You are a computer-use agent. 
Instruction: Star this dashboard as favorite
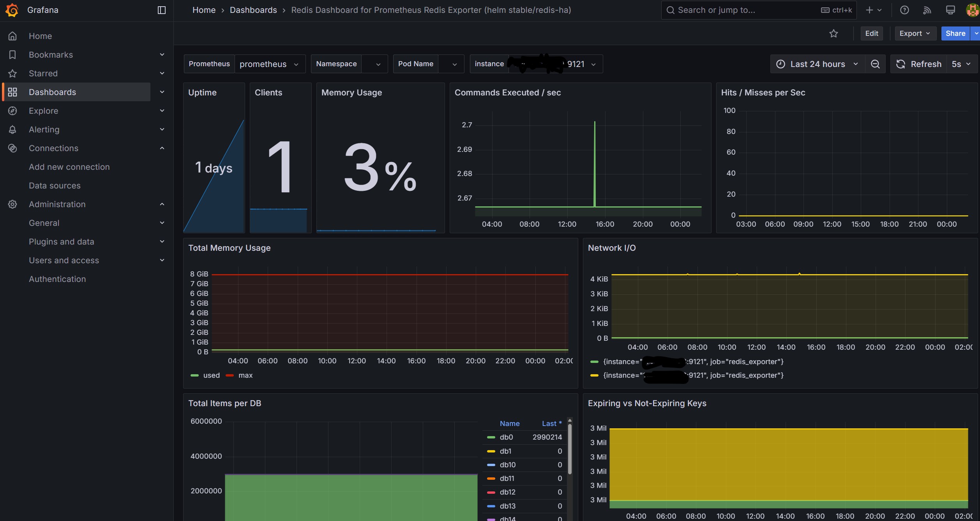(x=833, y=33)
